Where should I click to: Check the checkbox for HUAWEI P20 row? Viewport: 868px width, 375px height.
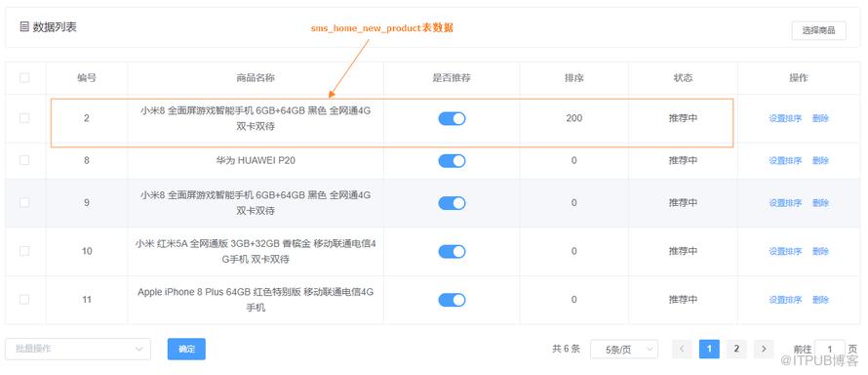point(24,160)
